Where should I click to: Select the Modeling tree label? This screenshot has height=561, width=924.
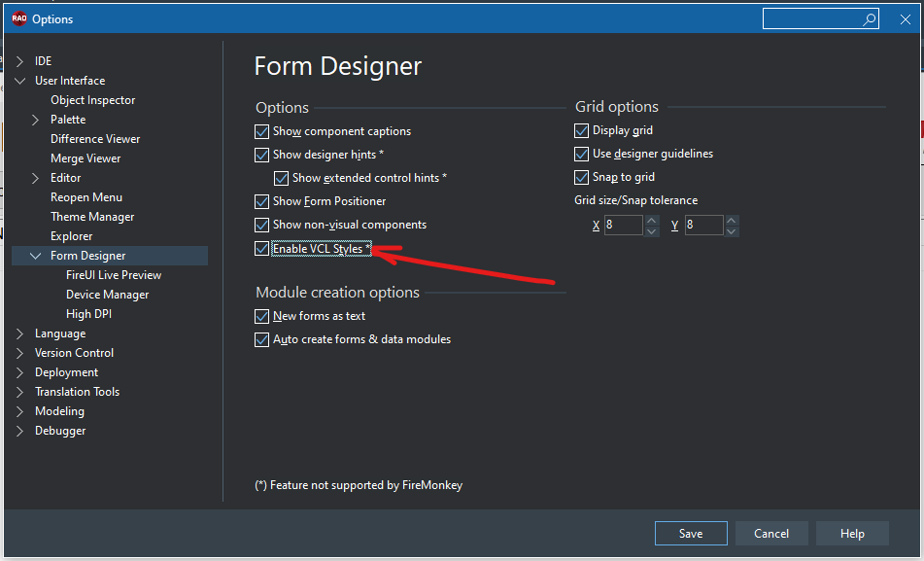coord(59,411)
